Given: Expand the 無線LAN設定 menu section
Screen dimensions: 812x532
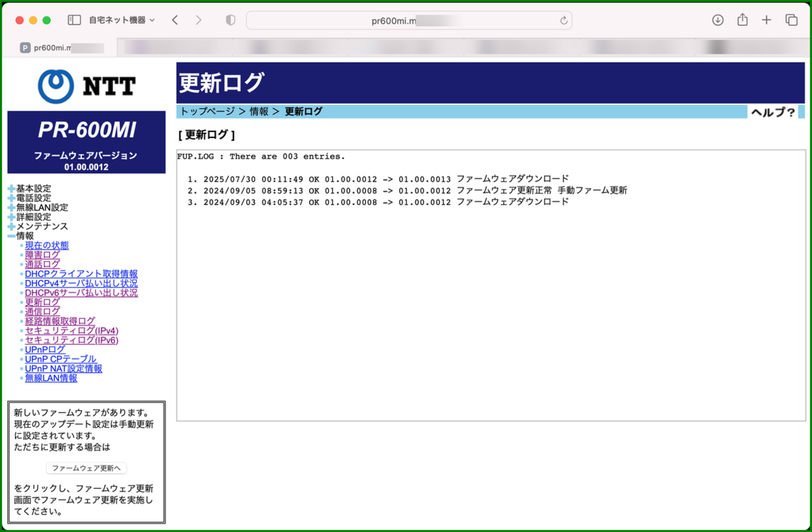Looking at the screenshot, I should point(38,208).
